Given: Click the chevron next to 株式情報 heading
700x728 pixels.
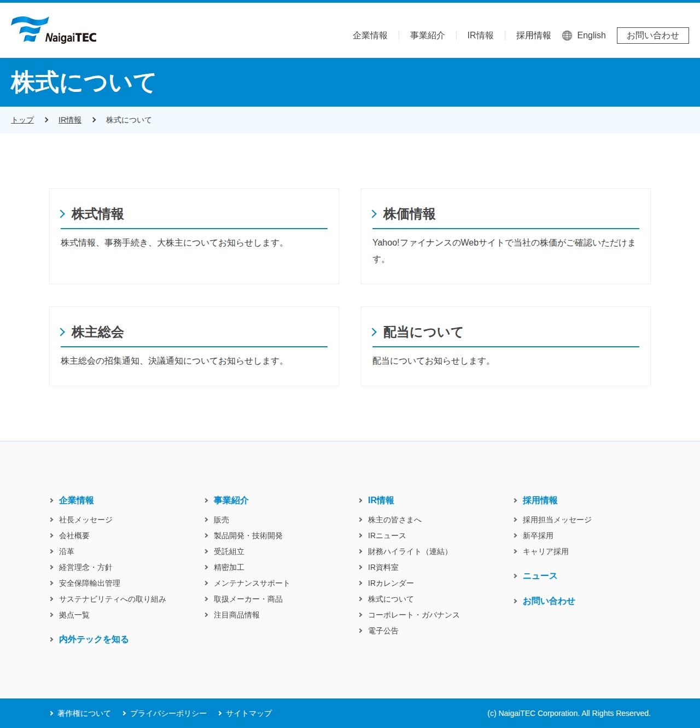Looking at the screenshot, I should (x=62, y=214).
